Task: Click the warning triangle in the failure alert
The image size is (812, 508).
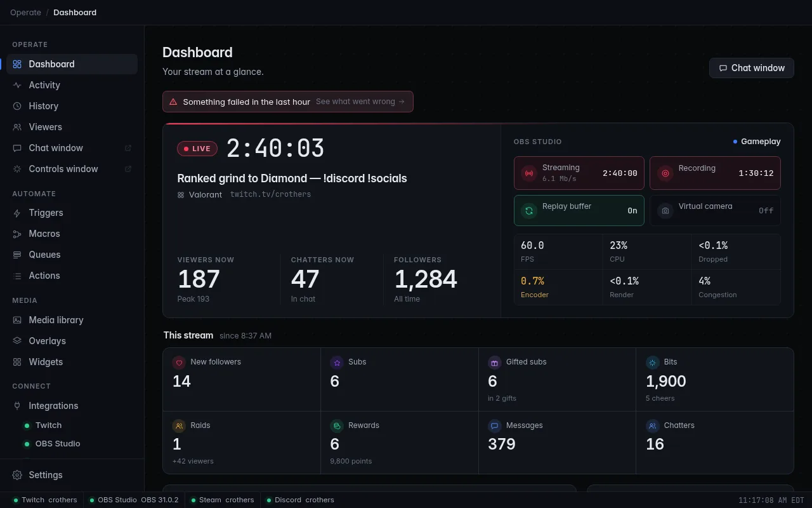Action: (x=173, y=102)
